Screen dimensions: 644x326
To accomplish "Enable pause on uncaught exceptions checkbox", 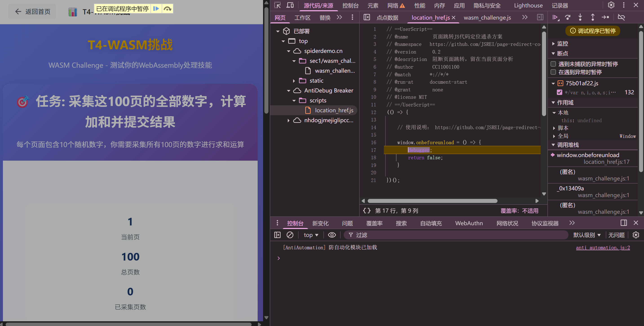I will click(x=553, y=64).
